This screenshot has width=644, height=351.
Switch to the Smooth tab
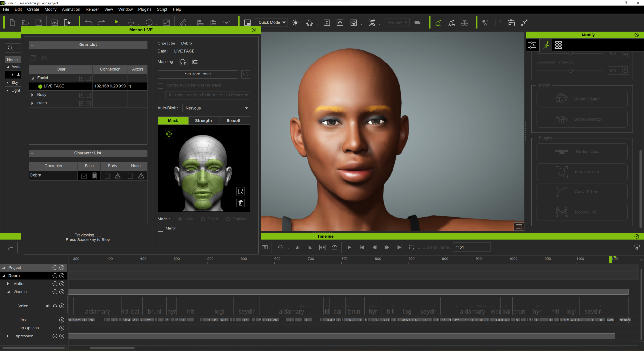pos(234,121)
